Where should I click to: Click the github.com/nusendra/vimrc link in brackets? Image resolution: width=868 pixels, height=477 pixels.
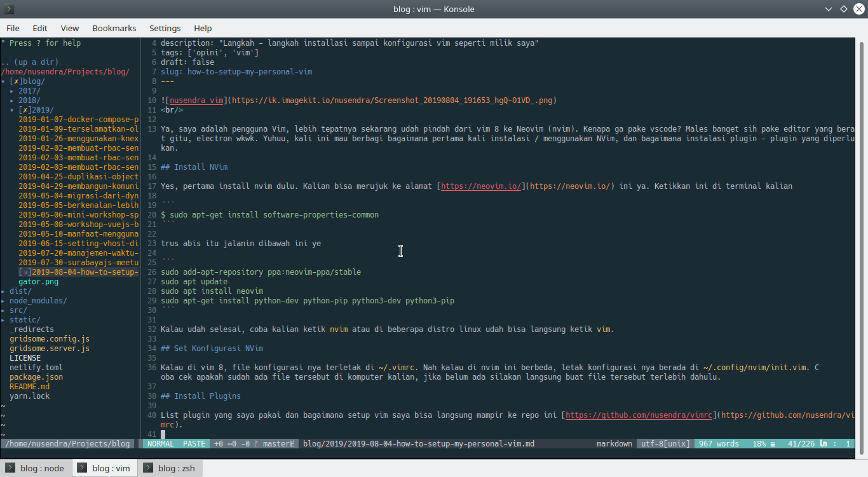click(x=639, y=415)
